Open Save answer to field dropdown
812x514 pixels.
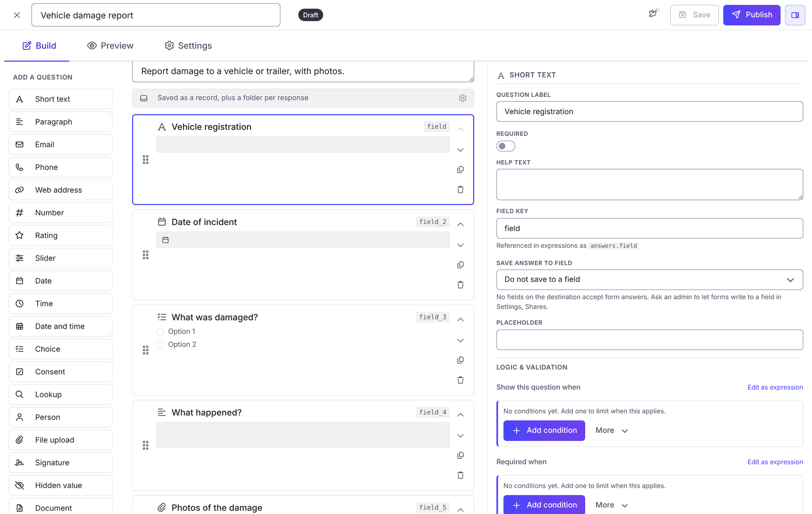[650, 280]
